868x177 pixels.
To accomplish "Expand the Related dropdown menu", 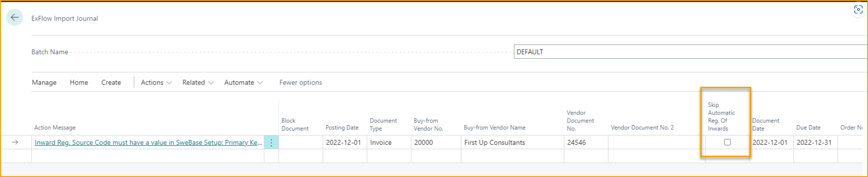I will 198,83.
